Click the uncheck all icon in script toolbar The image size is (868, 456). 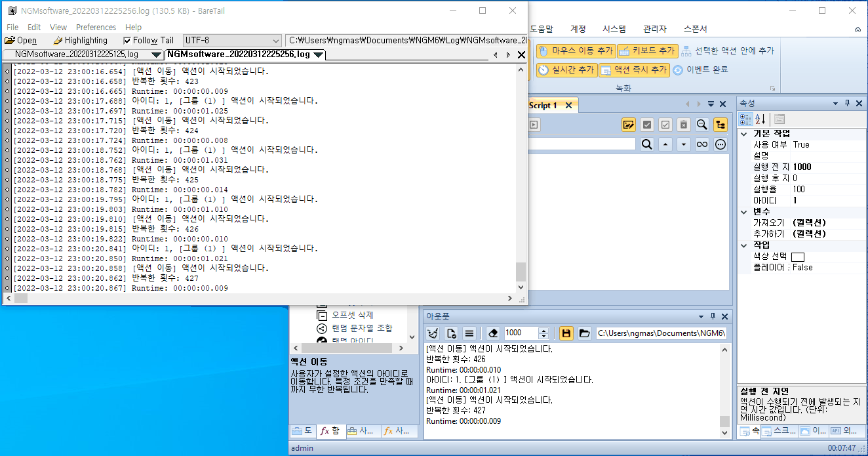pos(665,125)
